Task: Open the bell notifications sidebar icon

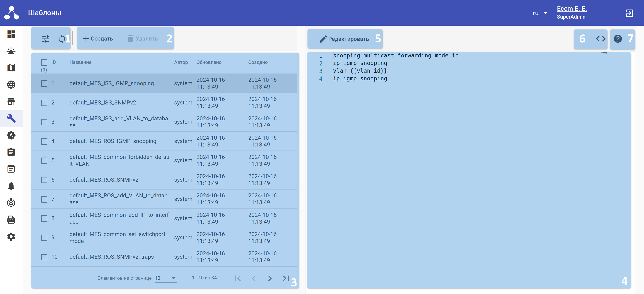Action: [11, 186]
